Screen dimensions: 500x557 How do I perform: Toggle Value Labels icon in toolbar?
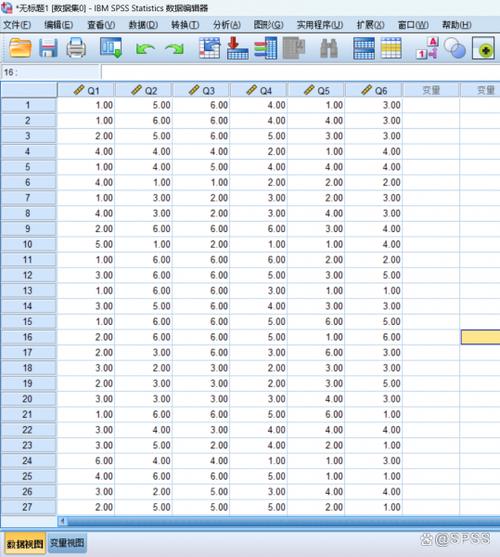[x=427, y=48]
